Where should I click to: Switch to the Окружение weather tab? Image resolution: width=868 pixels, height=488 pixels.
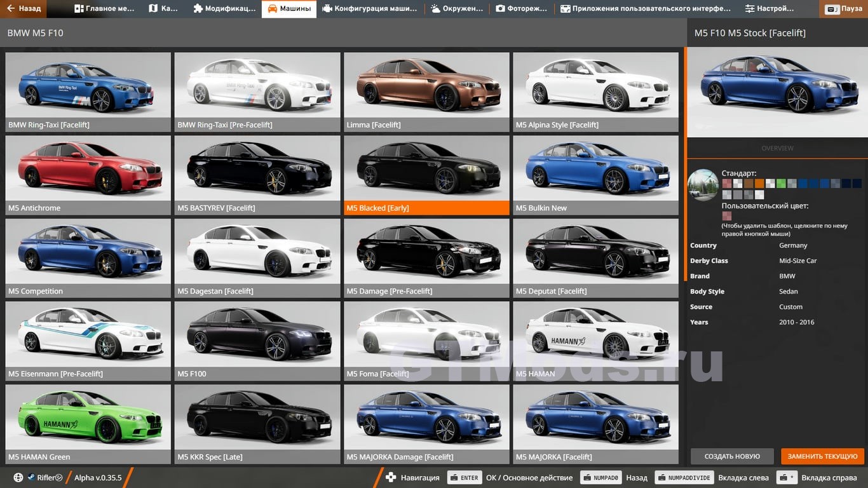click(457, 9)
